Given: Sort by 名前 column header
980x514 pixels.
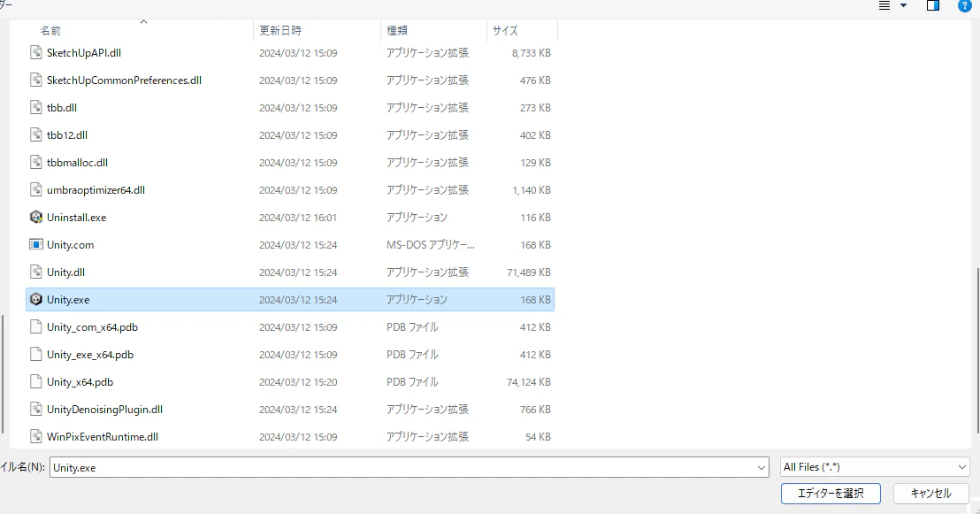Looking at the screenshot, I should 50,31.
